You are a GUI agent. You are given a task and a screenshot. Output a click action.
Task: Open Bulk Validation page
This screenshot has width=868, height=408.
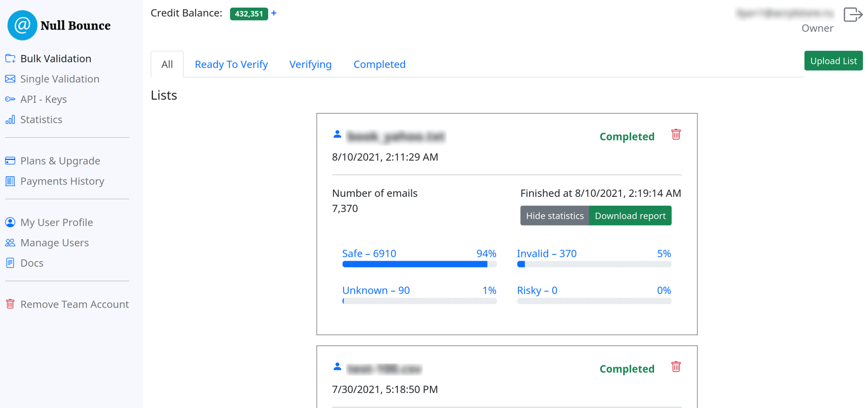(56, 59)
